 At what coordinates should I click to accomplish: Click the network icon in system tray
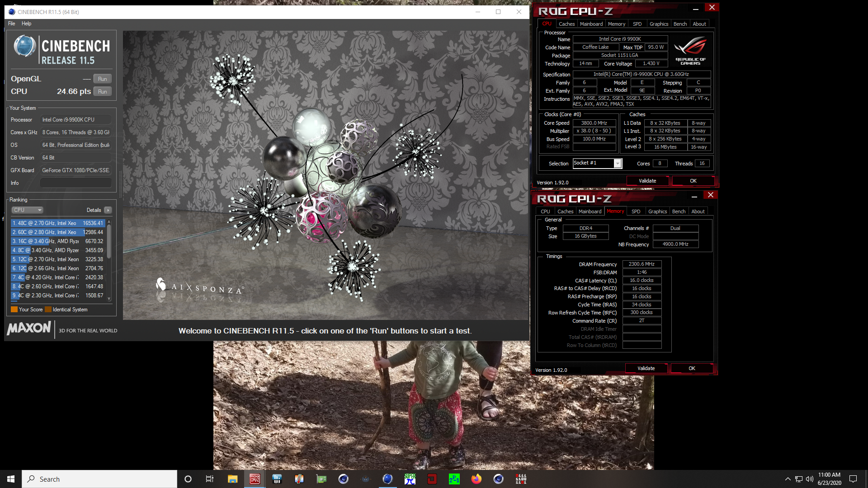[799, 479]
